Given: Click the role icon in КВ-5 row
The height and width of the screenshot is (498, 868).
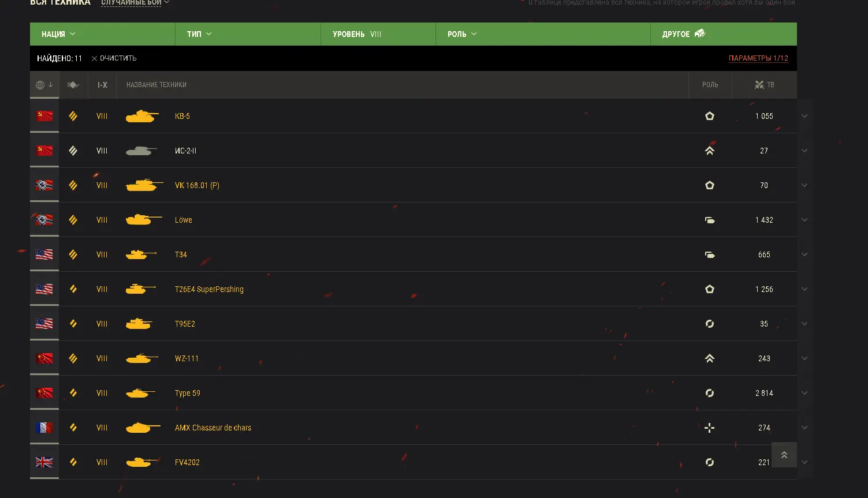Looking at the screenshot, I should click(x=710, y=116).
